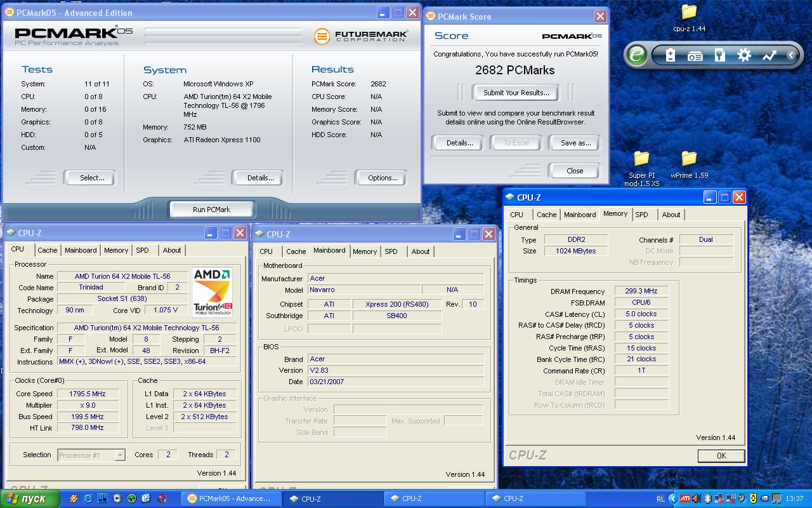Click the green globe quick launch icon
812x508 pixels.
(x=132, y=498)
